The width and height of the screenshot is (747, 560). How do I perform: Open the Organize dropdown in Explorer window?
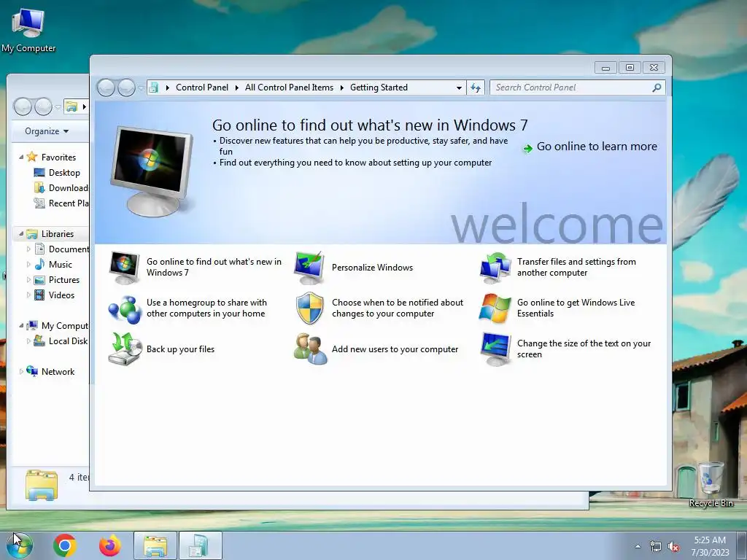coord(47,131)
